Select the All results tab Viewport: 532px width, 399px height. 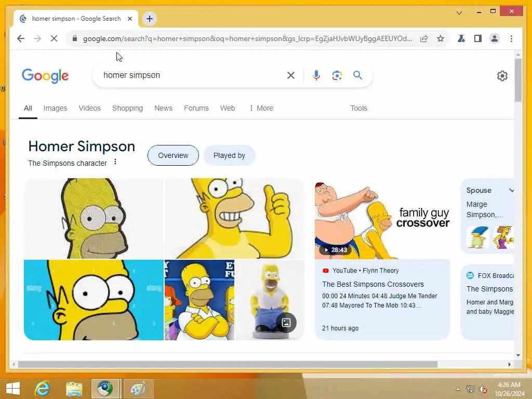pos(28,108)
